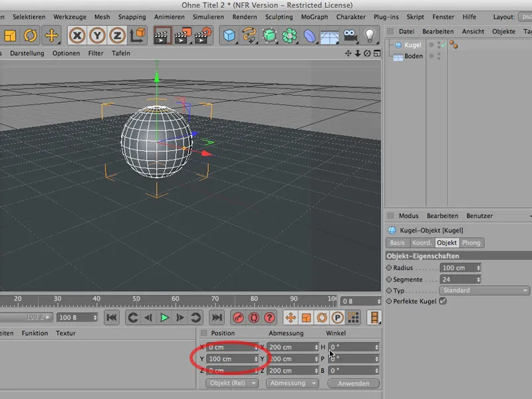Toggle the Radius animation circle
The width and height of the screenshot is (532, 399).
click(x=389, y=268)
